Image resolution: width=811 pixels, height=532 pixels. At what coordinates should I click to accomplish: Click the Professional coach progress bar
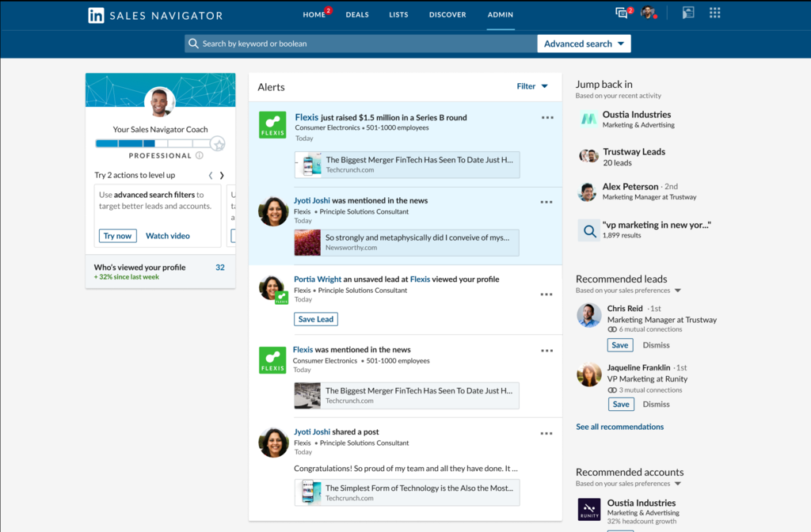click(x=147, y=143)
